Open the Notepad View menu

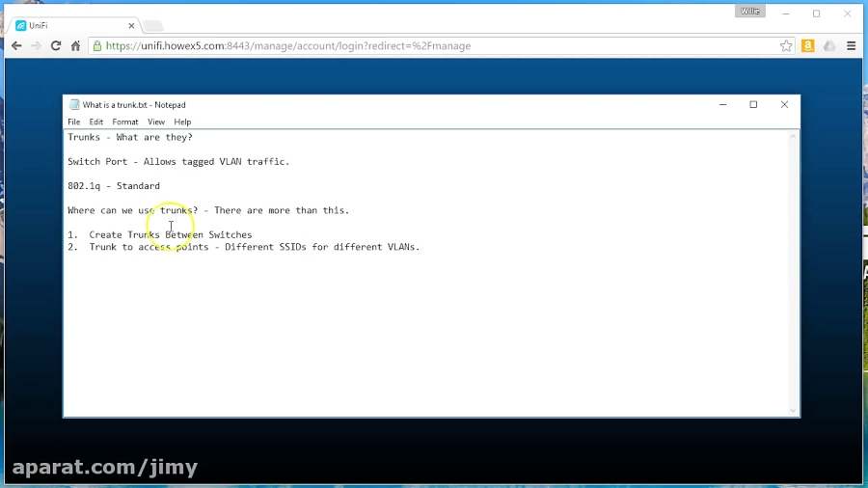click(156, 122)
